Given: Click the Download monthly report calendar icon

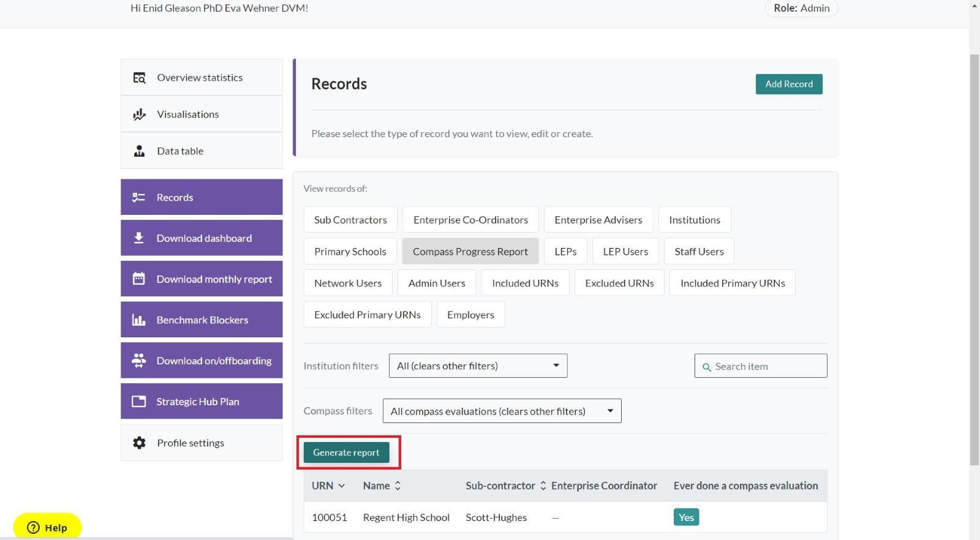Looking at the screenshot, I should tap(139, 279).
